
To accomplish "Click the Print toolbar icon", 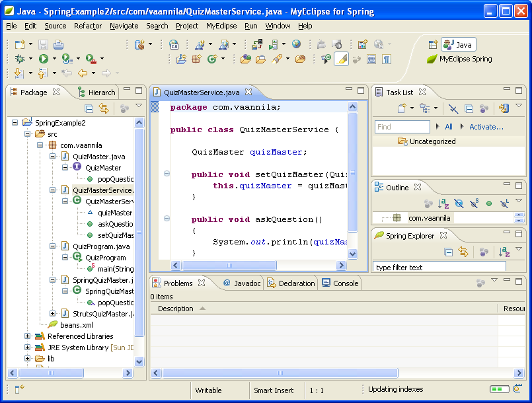I will tap(58, 44).
